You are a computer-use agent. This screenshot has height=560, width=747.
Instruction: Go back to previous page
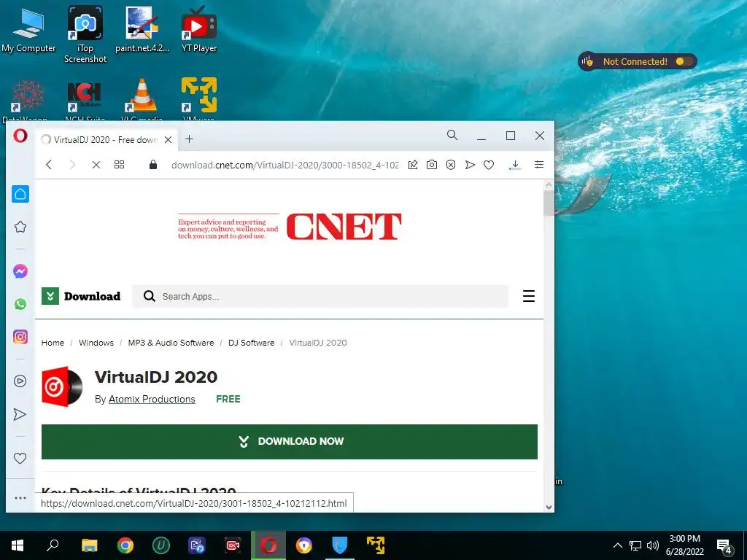point(49,165)
